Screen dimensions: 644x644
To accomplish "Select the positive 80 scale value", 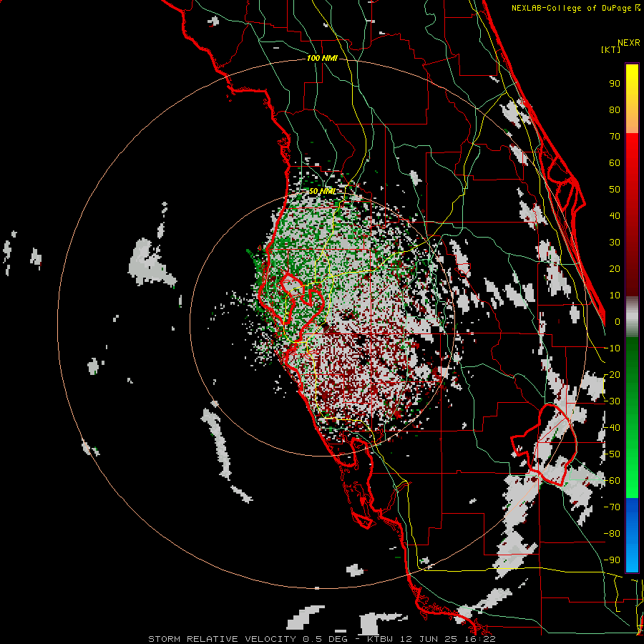I will (615, 110).
